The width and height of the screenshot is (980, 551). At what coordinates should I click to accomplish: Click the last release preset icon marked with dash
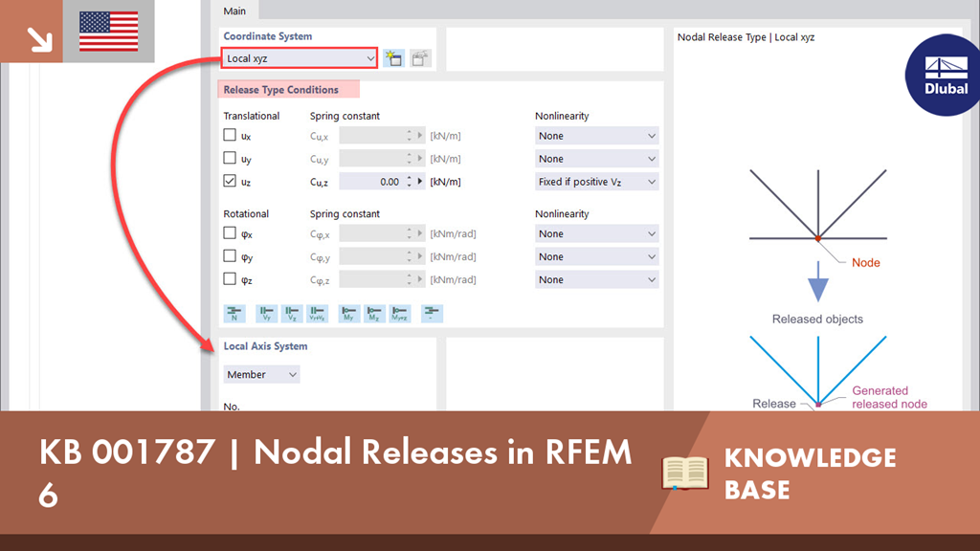pyautogui.click(x=432, y=313)
